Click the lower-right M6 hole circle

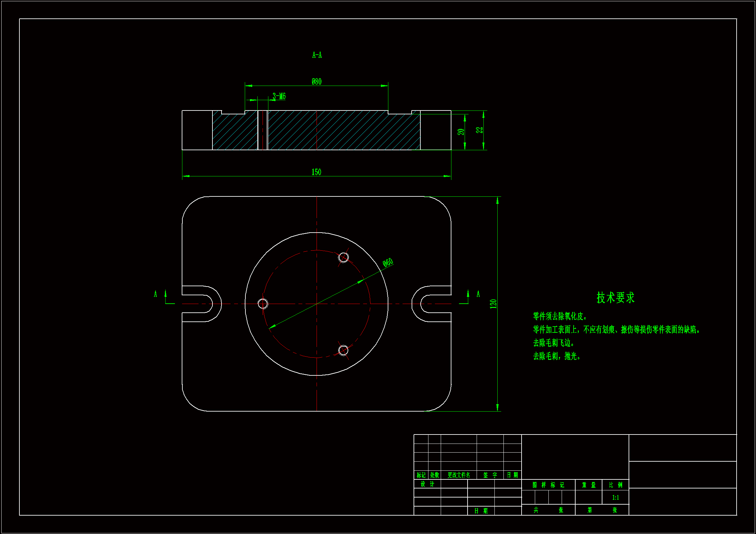[343, 350]
